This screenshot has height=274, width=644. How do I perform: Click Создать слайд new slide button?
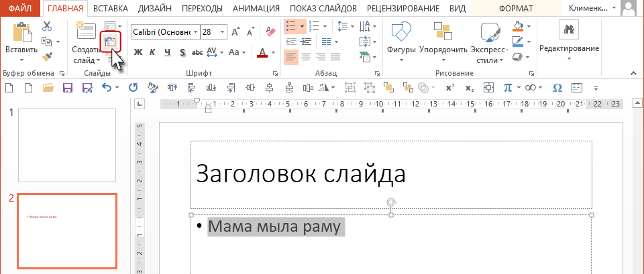(86, 42)
